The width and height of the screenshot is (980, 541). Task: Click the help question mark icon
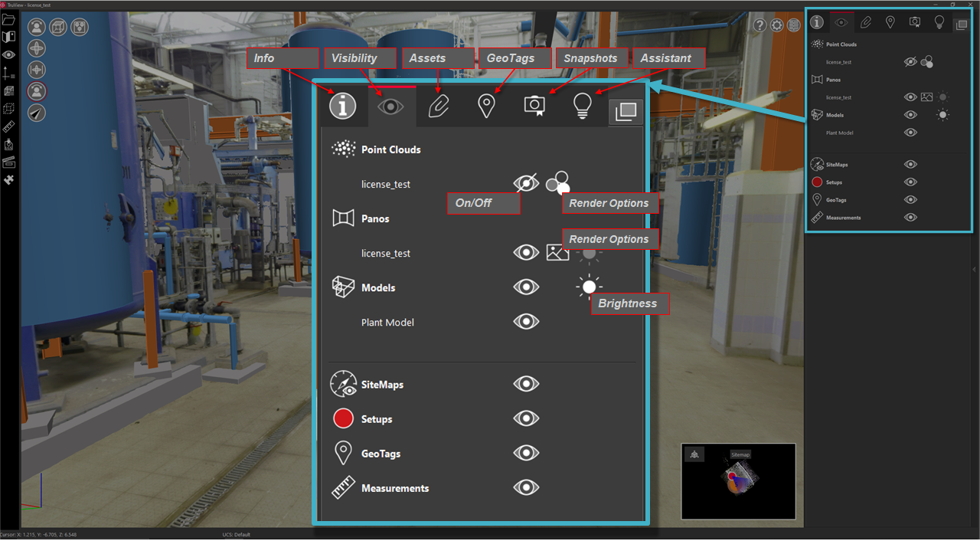(x=759, y=25)
